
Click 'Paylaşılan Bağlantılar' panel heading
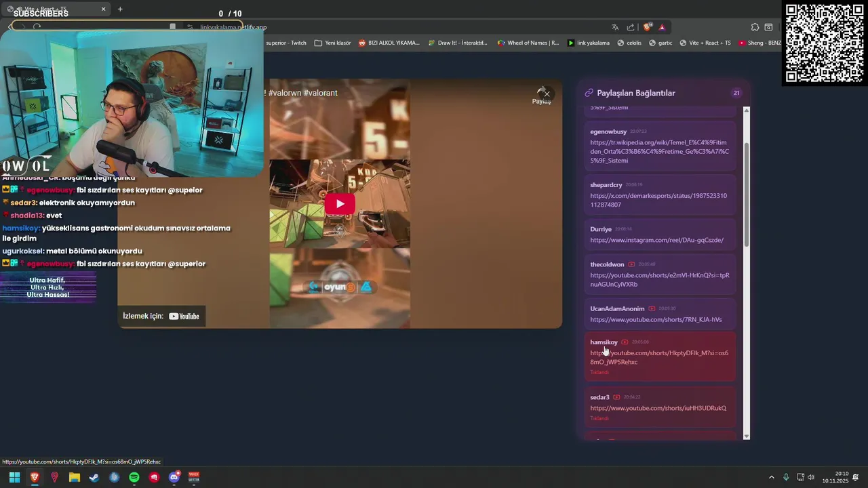coord(636,93)
